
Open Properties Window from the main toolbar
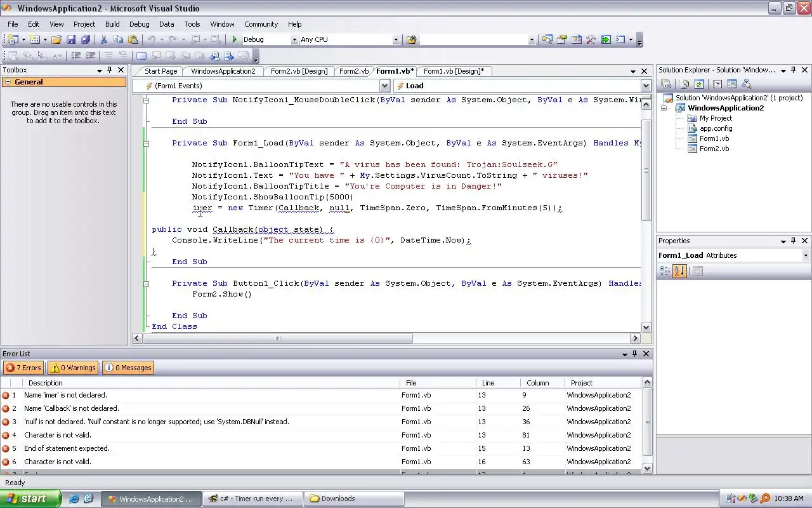[561, 39]
